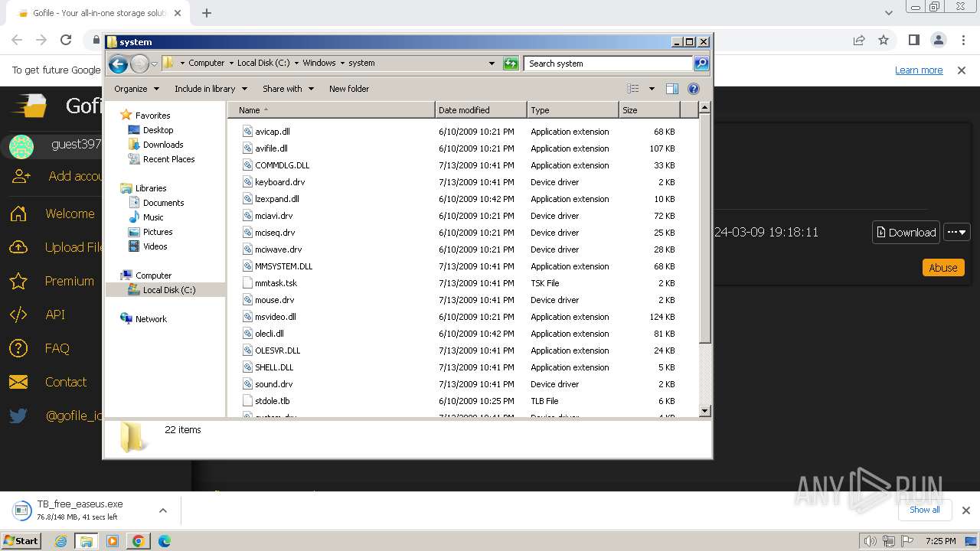Click the Windows breadcrumb in address bar
Image resolution: width=980 pixels, height=551 pixels.
[319, 64]
